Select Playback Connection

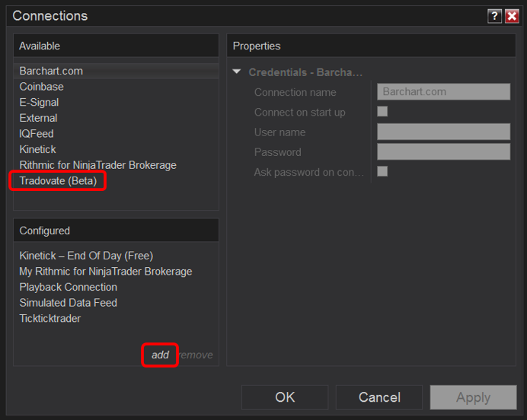(116, 287)
